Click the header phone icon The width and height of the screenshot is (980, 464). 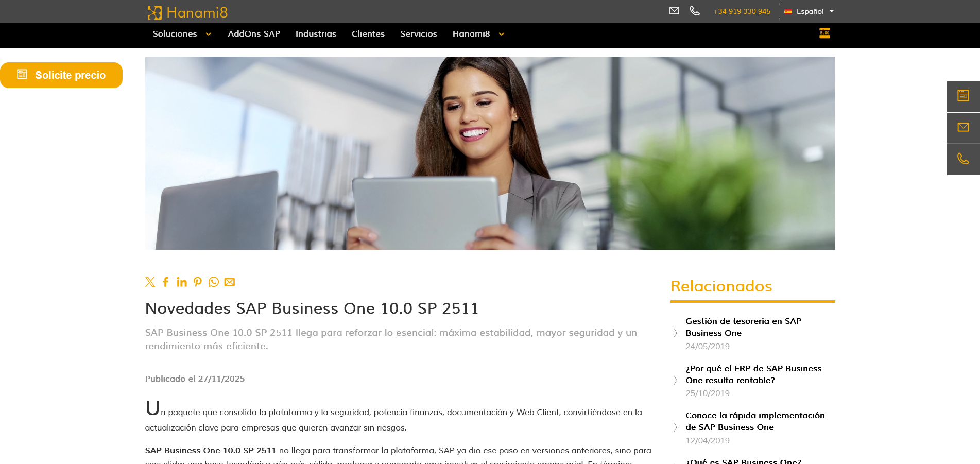(695, 11)
